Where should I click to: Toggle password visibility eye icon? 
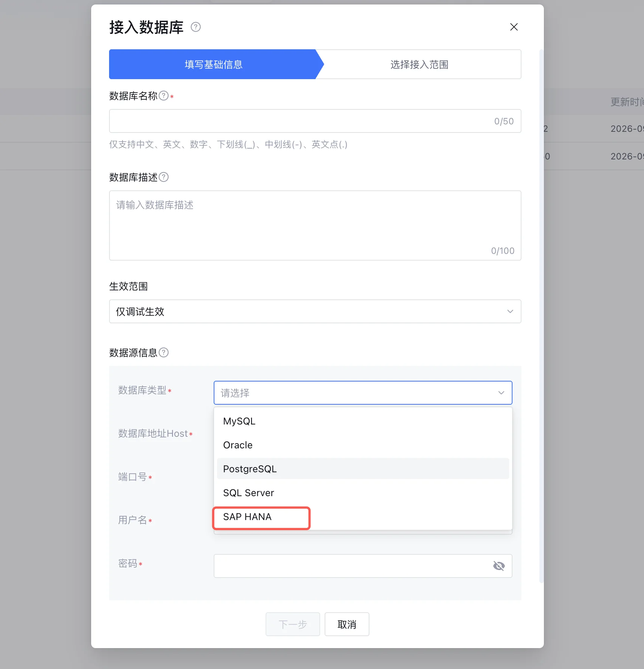pyautogui.click(x=499, y=566)
